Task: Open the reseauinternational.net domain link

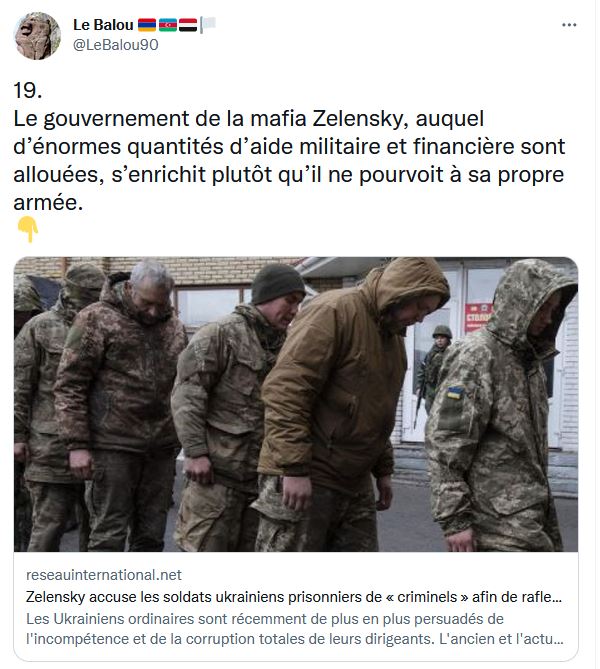Action: (104, 575)
